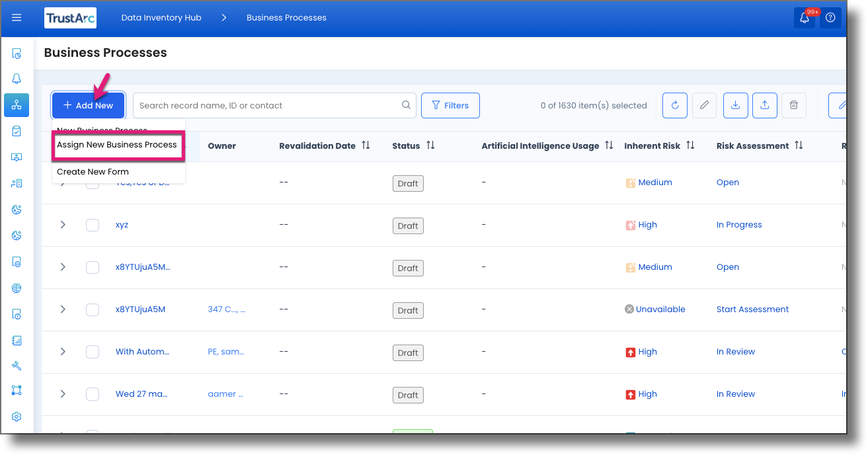The height and width of the screenshot is (455, 868).
Task: Click Business Processes breadcrumb
Action: pyautogui.click(x=286, y=18)
